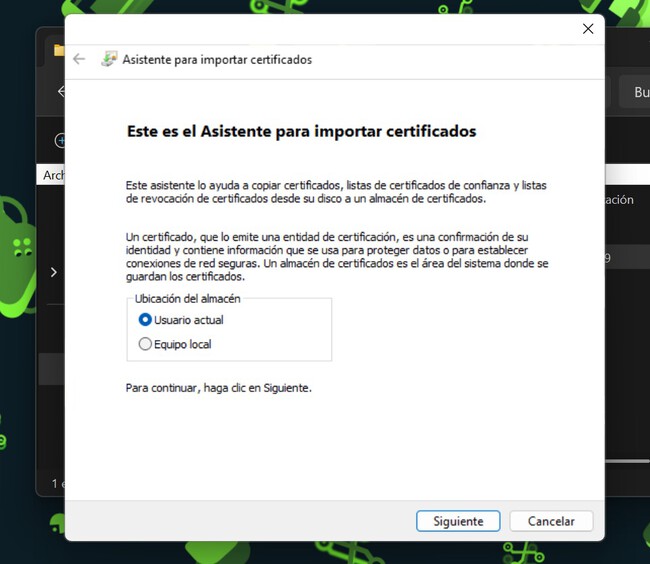650x564 pixels.
Task: Click the New plus icon in Explorer toolbar
Action: (x=60, y=141)
